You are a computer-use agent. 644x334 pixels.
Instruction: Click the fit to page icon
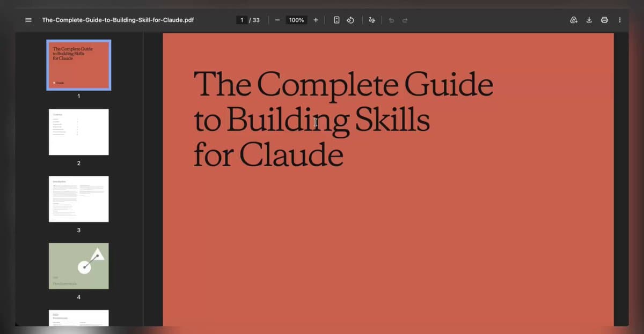coord(336,20)
